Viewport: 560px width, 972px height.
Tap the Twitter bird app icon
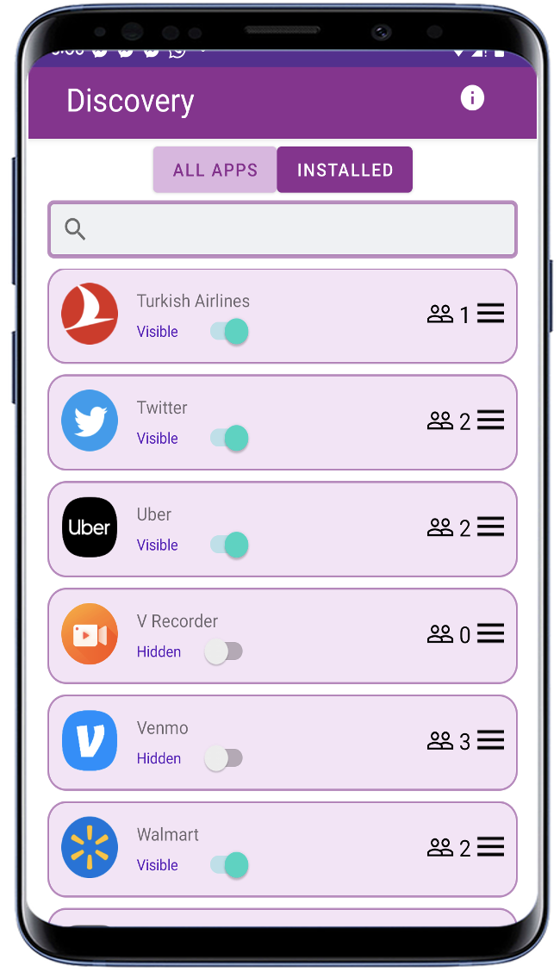90,421
